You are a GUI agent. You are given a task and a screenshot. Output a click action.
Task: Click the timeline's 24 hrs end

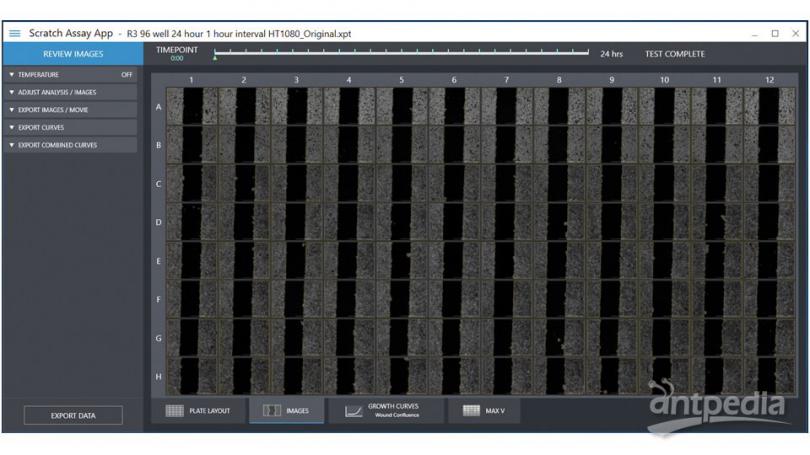pos(588,52)
